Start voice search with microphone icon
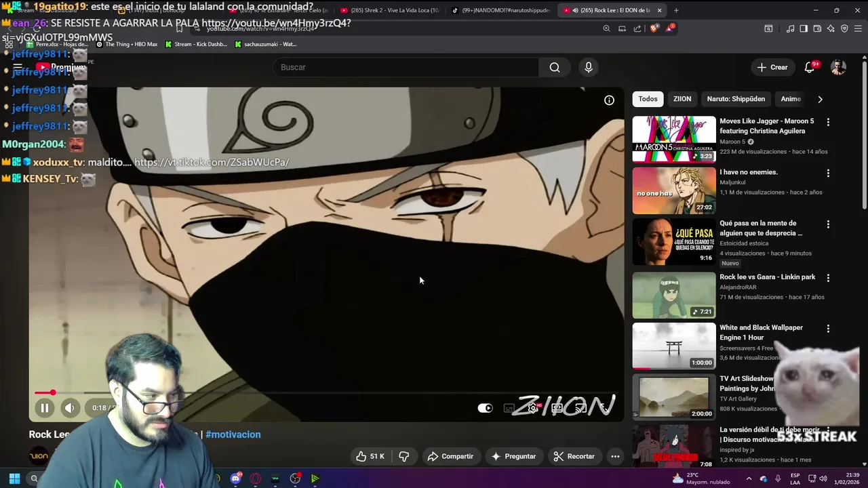This screenshot has height=488, width=868. [589, 67]
